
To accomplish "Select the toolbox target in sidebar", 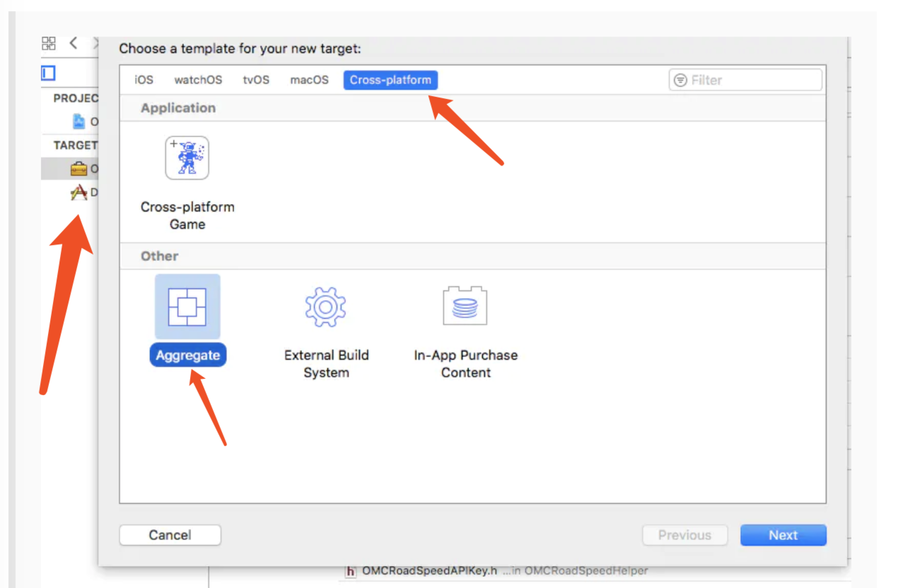I will click(79, 169).
